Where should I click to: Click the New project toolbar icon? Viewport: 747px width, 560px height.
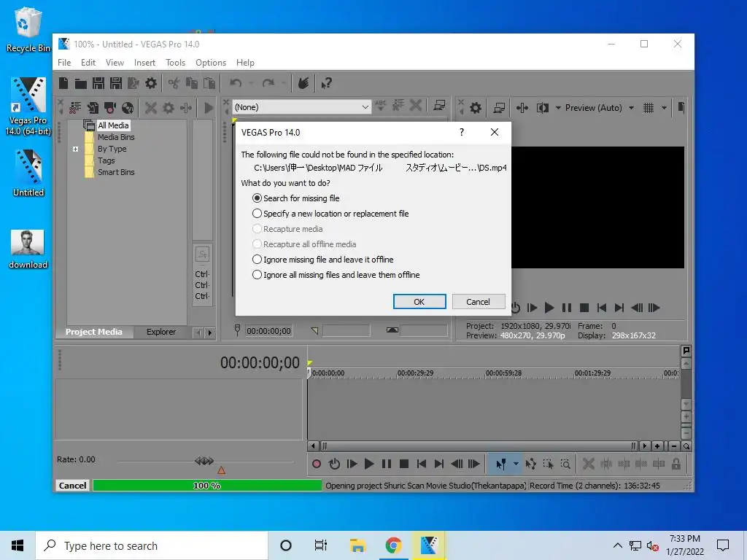point(63,83)
